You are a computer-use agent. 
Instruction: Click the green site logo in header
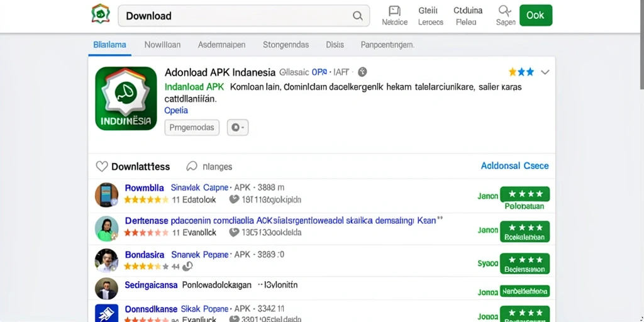click(x=101, y=14)
